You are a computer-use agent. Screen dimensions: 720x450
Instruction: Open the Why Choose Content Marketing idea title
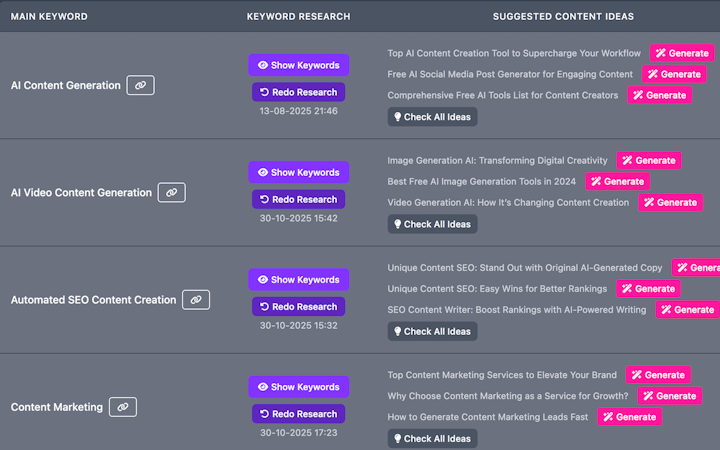[507, 396]
